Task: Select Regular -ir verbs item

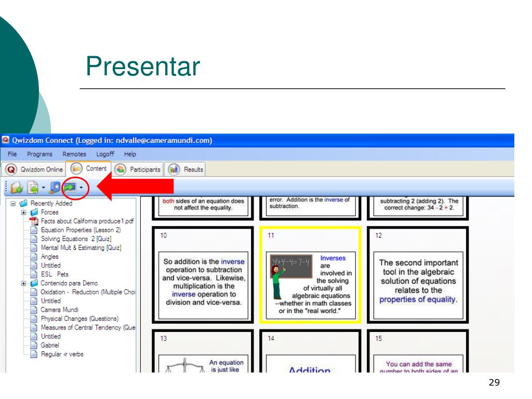Action: [62, 354]
